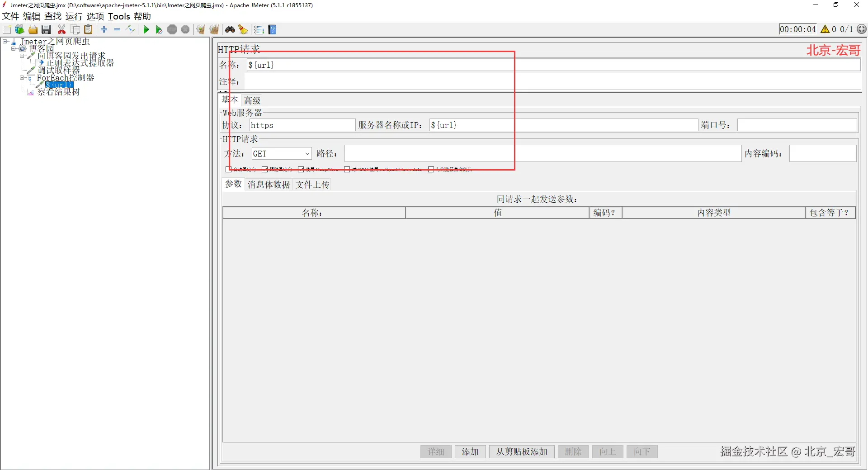Toggle the KeepAlive checkbox
The height and width of the screenshot is (470, 868).
pos(301,169)
